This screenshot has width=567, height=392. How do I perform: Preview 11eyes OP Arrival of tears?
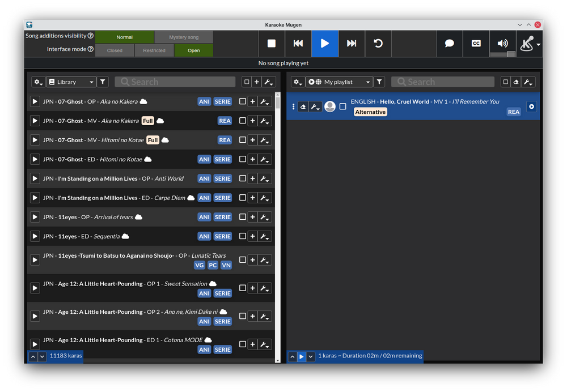(35, 217)
